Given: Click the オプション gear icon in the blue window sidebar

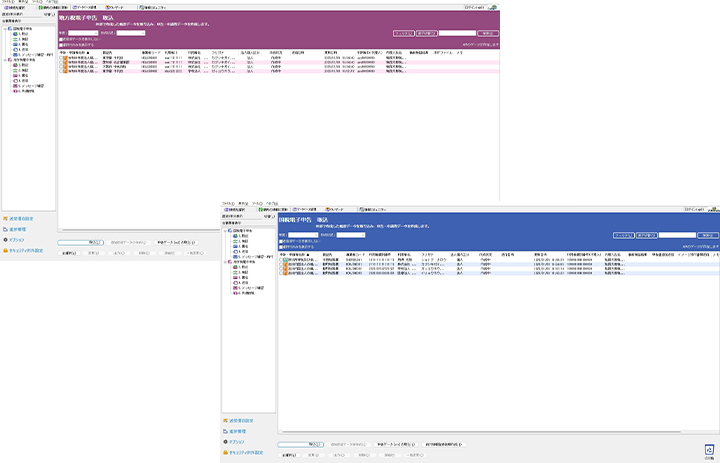Looking at the screenshot, I should tap(224, 441).
